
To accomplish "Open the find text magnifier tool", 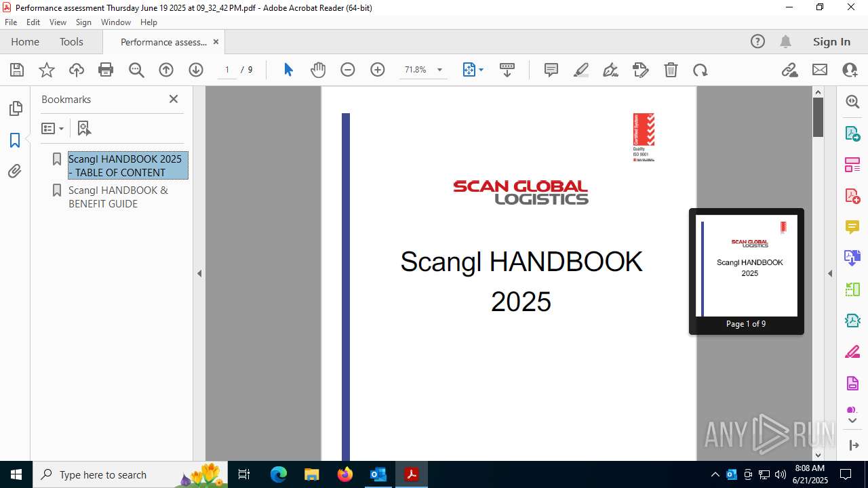I will pyautogui.click(x=136, y=70).
